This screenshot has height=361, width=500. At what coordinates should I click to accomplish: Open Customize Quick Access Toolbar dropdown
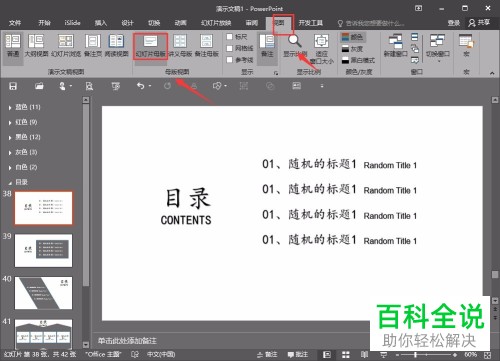tap(322, 86)
